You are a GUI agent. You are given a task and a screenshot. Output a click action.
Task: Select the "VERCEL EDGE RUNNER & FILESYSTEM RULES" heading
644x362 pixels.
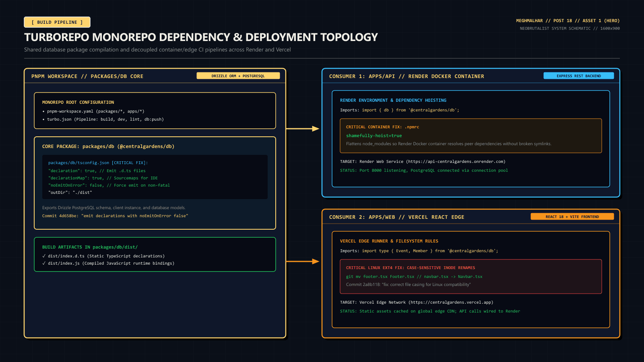coord(389,241)
